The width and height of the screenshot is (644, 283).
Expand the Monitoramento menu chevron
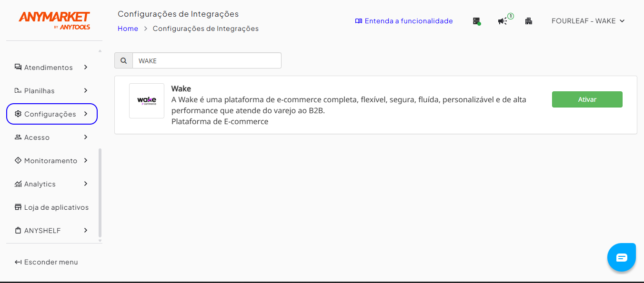[x=86, y=160]
